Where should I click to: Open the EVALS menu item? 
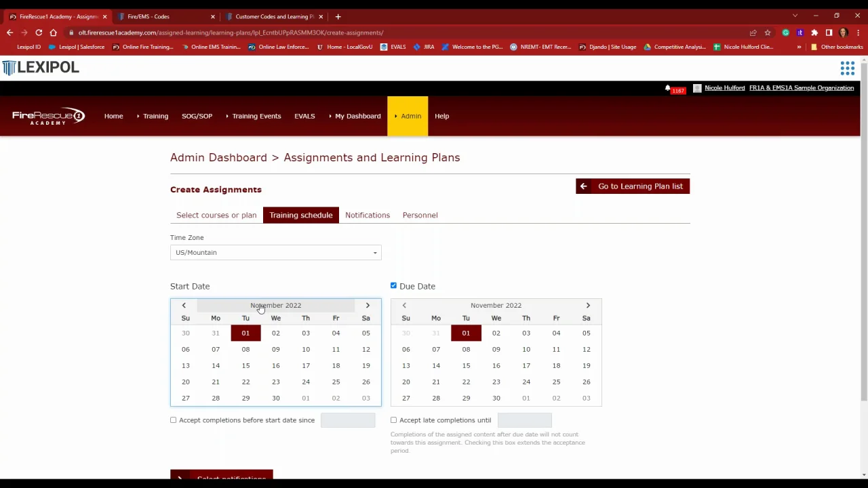(304, 116)
